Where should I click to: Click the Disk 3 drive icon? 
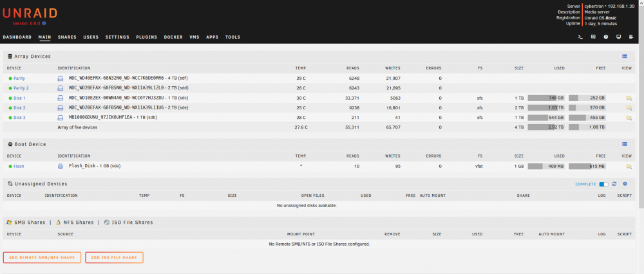click(61, 118)
